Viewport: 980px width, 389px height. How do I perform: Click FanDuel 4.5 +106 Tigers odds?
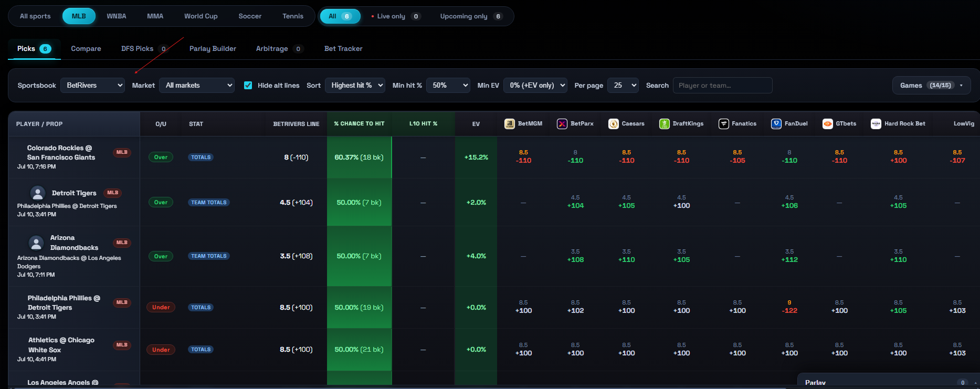(789, 202)
